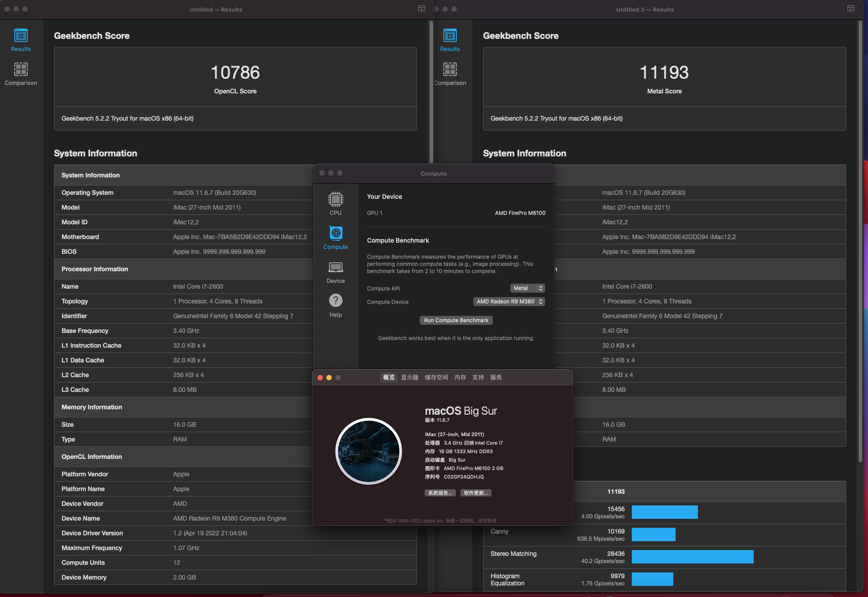868x597 pixels.
Task: Open Comparison view in Untitled 3 window
Action: coord(450,74)
